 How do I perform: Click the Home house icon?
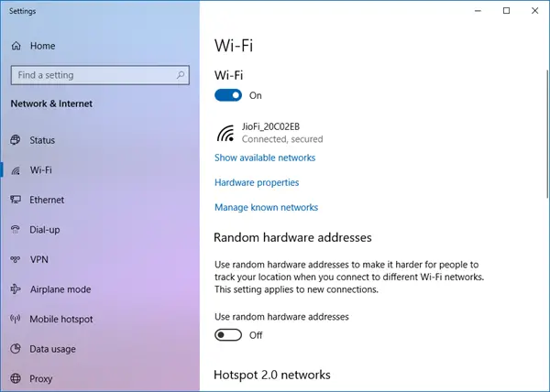pyautogui.click(x=16, y=46)
